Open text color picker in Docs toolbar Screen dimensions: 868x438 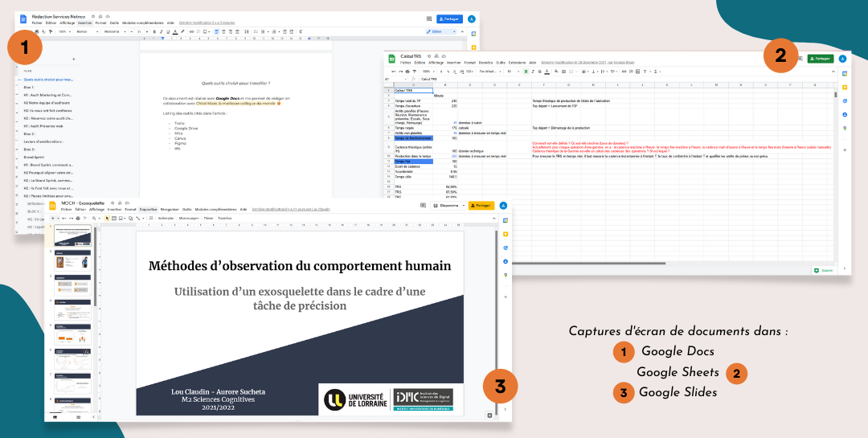click(x=175, y=31)
